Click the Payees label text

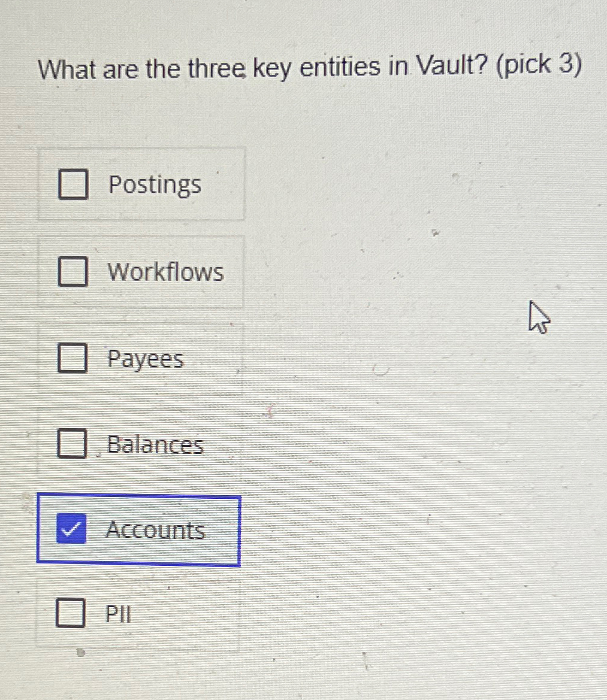(x=146, y=359)
